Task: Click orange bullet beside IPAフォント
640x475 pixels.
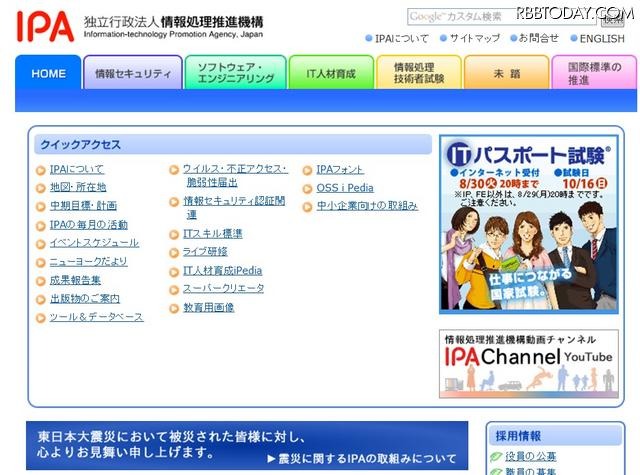Action: pos(307,171)
